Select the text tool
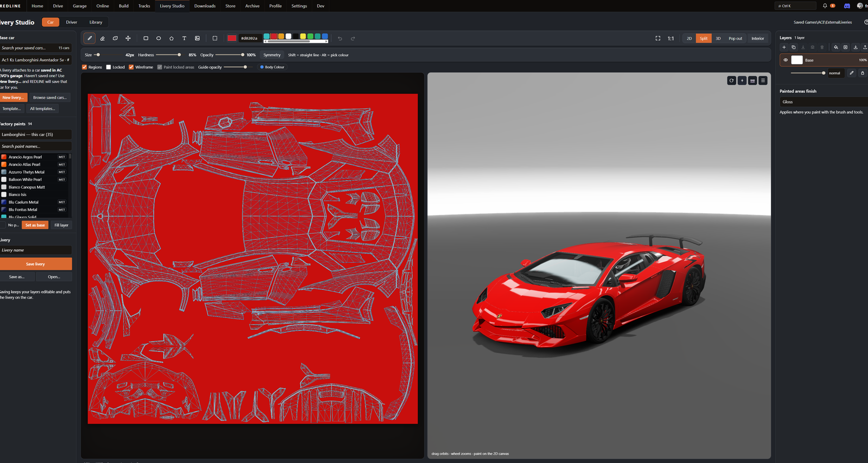Image resolution: width=868 pixels, height=463 pixels. [x=184, y=39]
